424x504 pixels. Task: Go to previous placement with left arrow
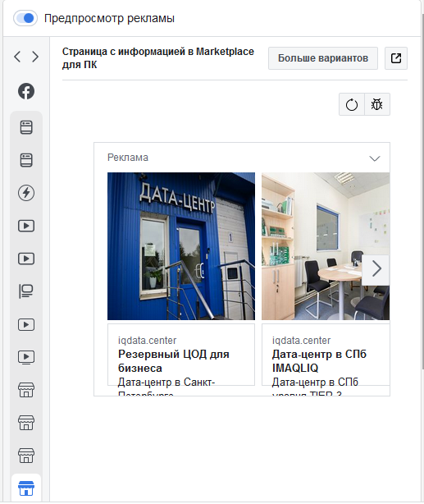[17, 57]
